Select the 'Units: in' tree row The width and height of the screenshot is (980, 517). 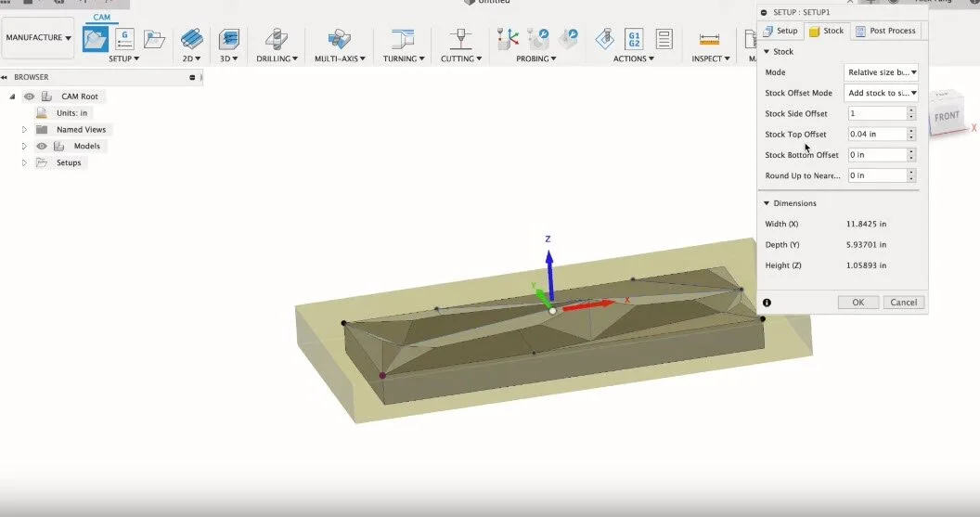[x=62, y=113]
